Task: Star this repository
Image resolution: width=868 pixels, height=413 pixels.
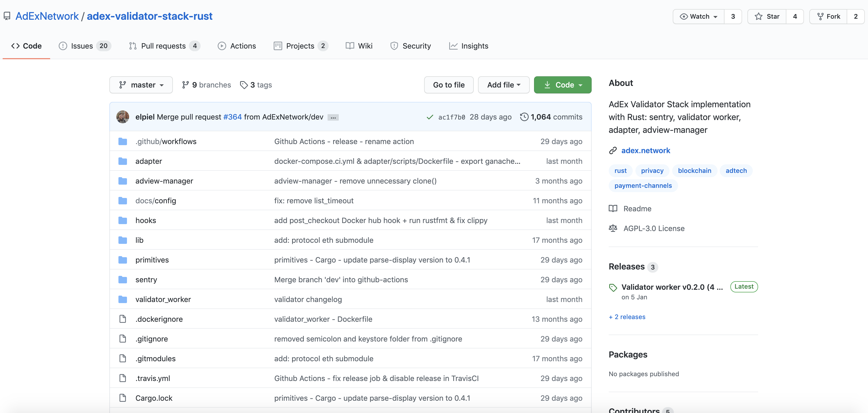Action: point(767,16)
